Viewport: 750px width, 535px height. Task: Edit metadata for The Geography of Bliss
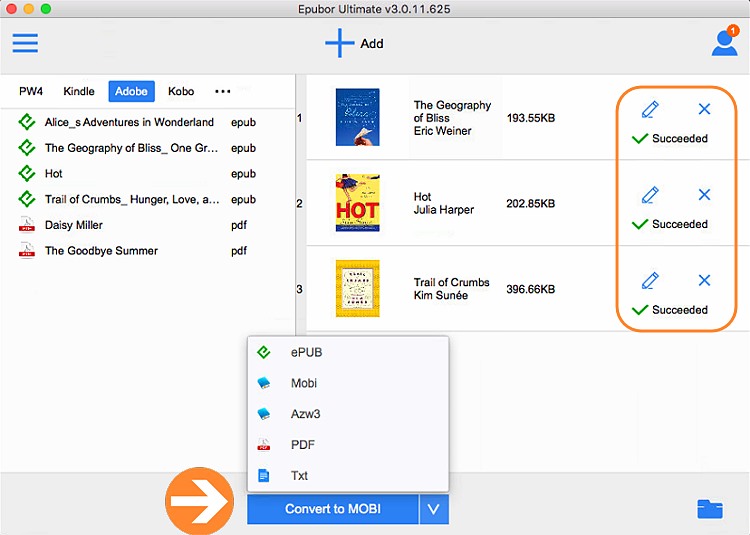(650, 109)
